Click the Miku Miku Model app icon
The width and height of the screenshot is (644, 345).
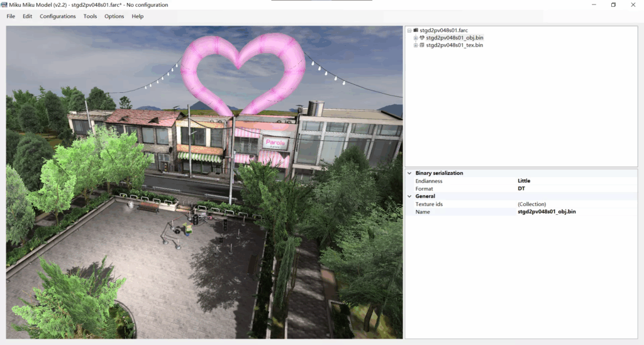coord(4,5)
